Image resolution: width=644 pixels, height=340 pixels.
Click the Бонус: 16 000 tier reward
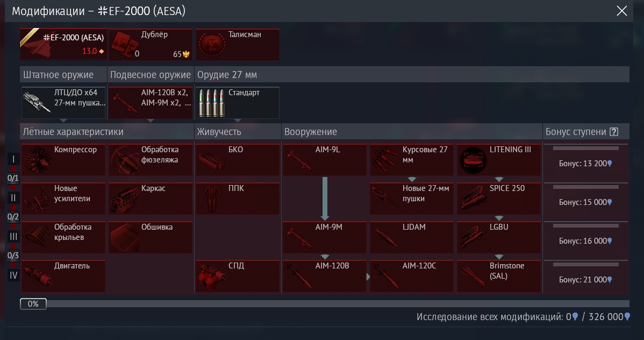point(586,240)
